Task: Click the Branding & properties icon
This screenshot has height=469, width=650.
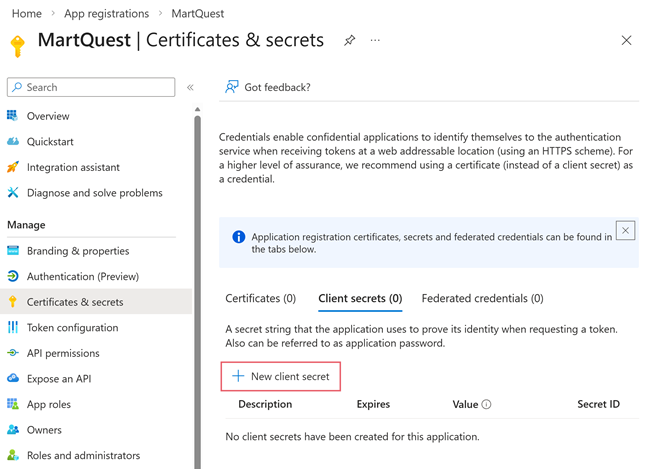Action: pos(13,250)
